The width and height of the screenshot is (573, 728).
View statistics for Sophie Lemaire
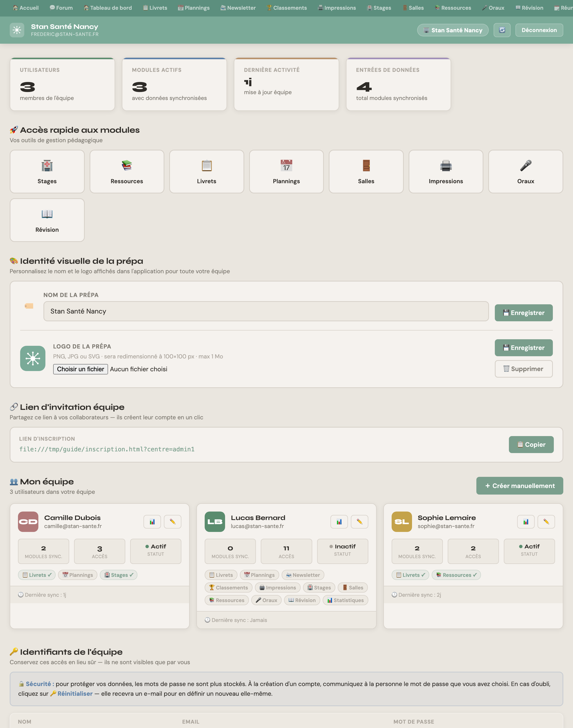point(526,522)
